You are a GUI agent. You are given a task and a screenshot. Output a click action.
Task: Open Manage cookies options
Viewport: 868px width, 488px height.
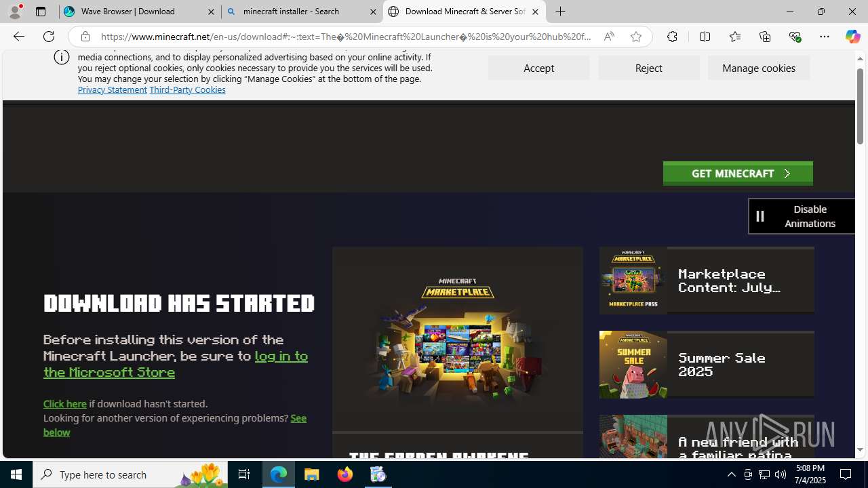[759, 68]
